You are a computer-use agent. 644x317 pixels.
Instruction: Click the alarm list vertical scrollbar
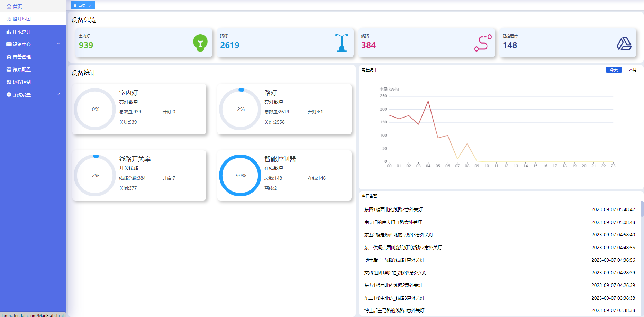[x=642, y=209]
